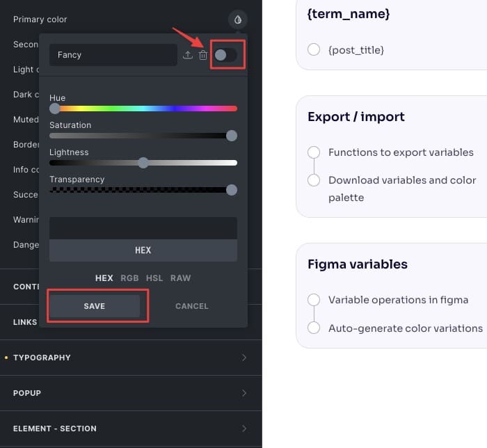487x448 pixels.
Task: Adjust the Hue slider handle
Action: coord(55,109)
